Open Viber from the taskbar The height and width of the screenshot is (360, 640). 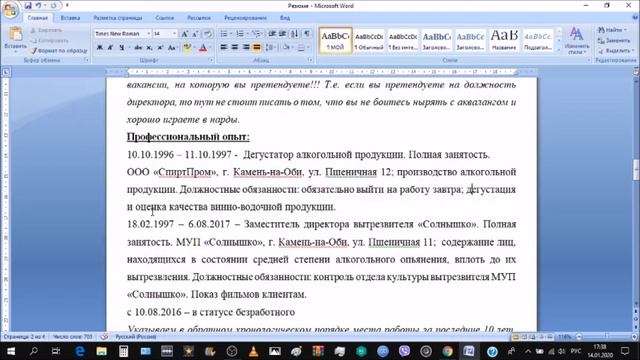pos(404,351)
